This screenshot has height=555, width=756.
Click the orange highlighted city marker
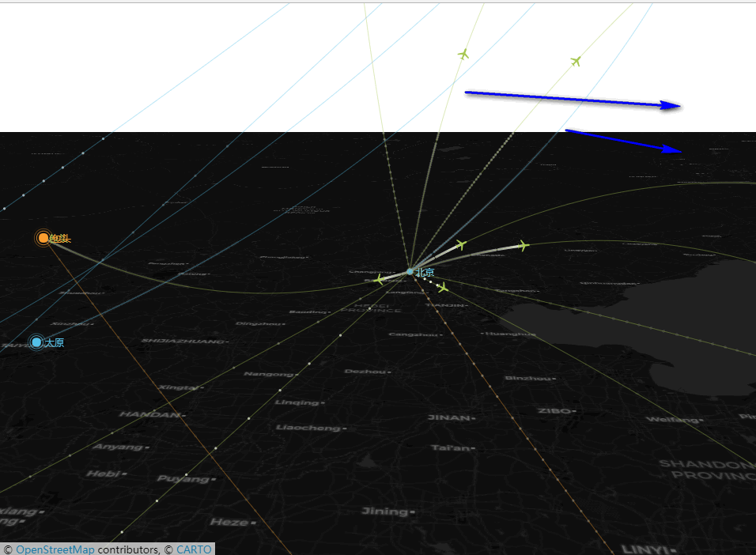43,236
